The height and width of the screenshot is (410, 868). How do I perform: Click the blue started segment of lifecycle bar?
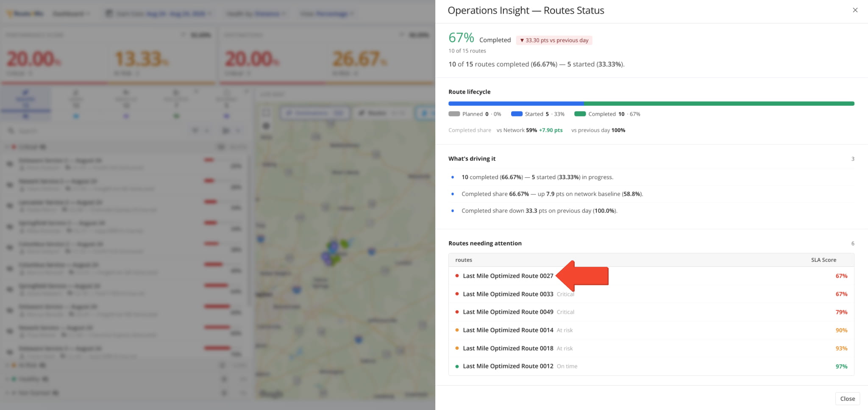click(x=516, y=103)
